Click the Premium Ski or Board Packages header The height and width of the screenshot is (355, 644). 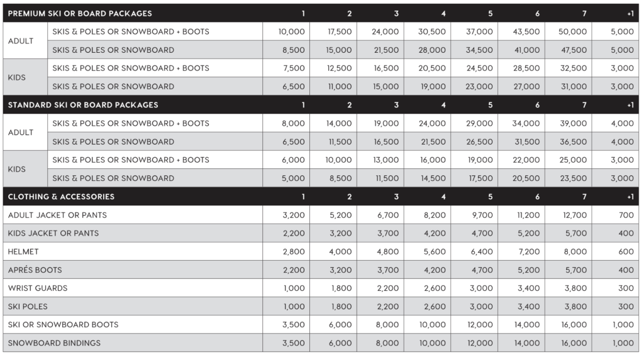(x=80, y=13)
